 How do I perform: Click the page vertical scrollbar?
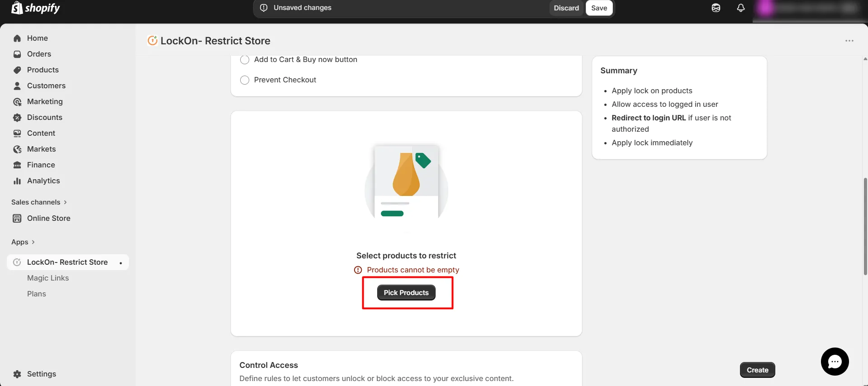tap(865, 226)
